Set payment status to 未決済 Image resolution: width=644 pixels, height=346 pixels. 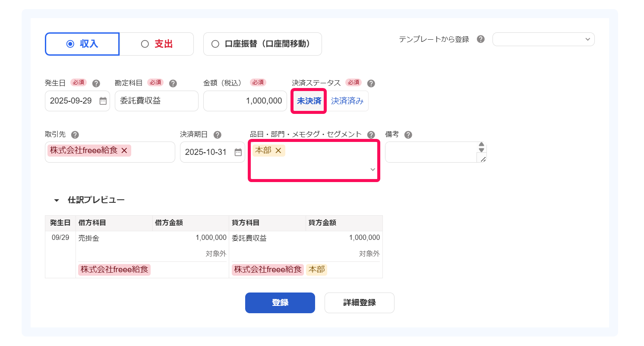[x=309, y=101]
